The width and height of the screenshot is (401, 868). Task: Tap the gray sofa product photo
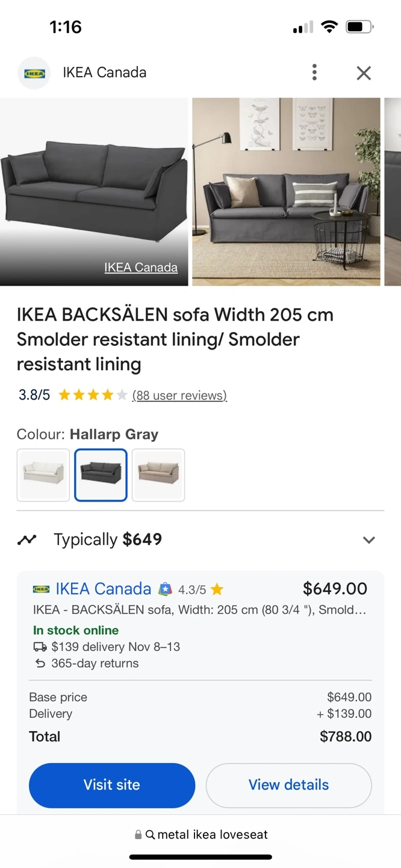click(94, 181)
